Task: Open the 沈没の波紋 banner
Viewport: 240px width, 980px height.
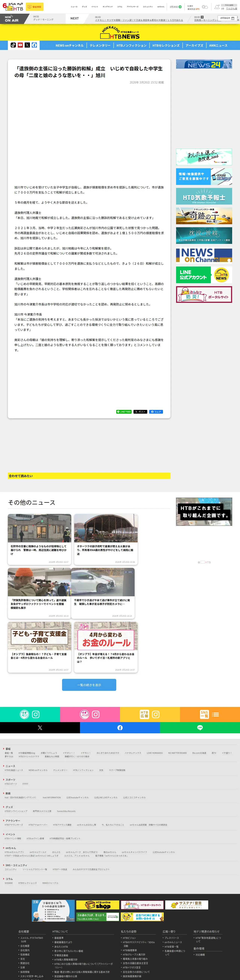Action: tap(204, 235)
